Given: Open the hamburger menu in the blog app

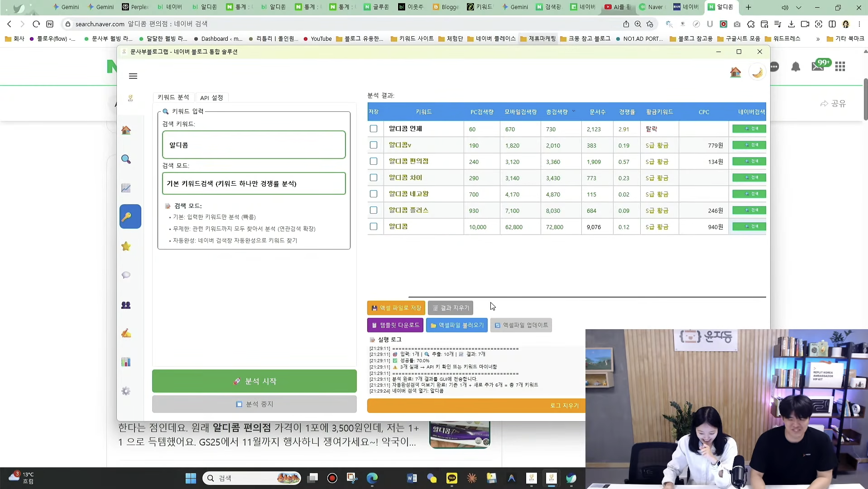Looking at the screenshot, I should coord(133,76).
